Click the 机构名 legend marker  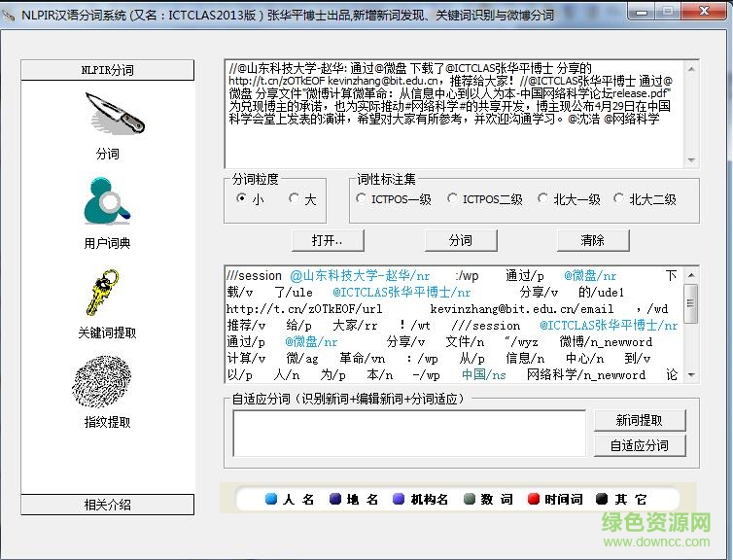pyautogui.click(x=398, y=499)
